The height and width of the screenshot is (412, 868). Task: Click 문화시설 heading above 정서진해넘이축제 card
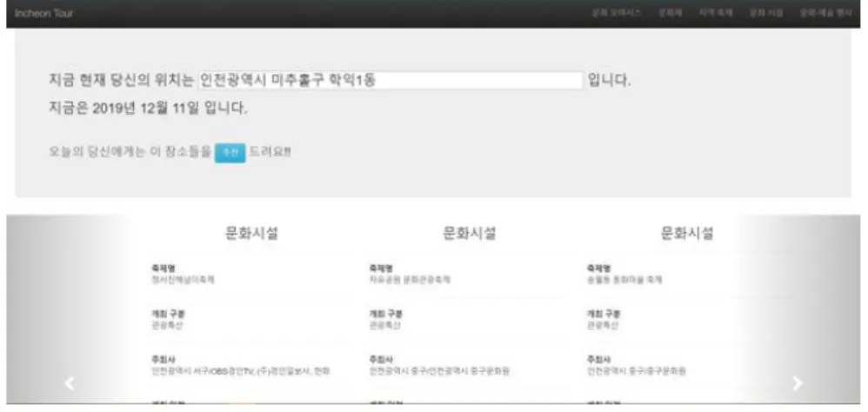click(x=251, y=233)
